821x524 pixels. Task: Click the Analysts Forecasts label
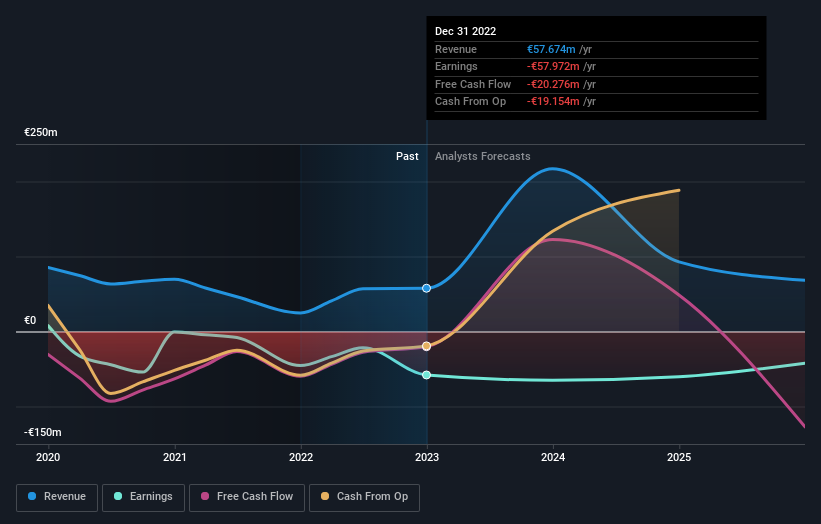[483, 157]
